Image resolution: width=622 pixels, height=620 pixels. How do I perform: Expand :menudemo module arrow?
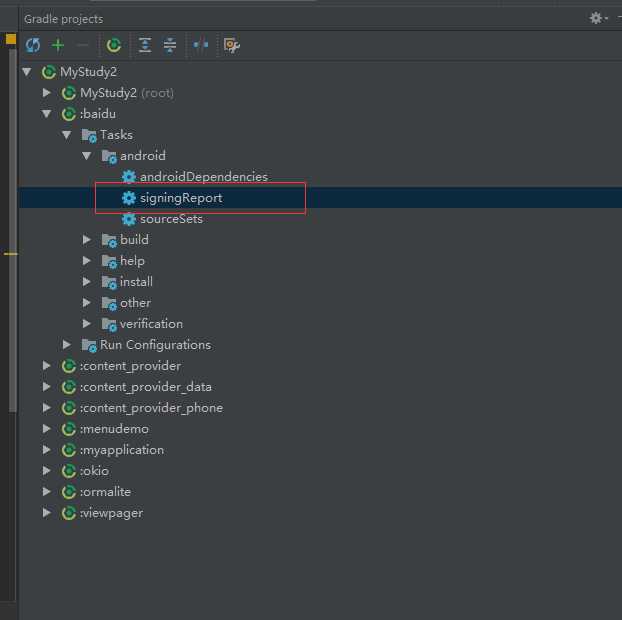(47, 429)
